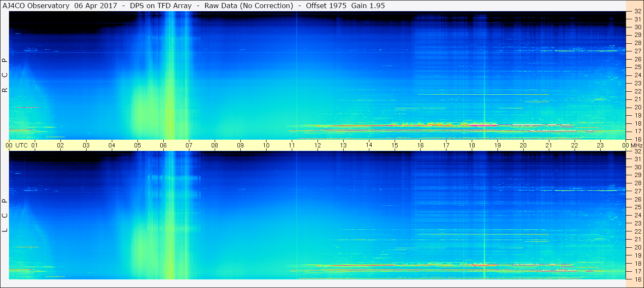
Task: Click the 'AJ4CO Observatory' title text
Action: point(37,6)
